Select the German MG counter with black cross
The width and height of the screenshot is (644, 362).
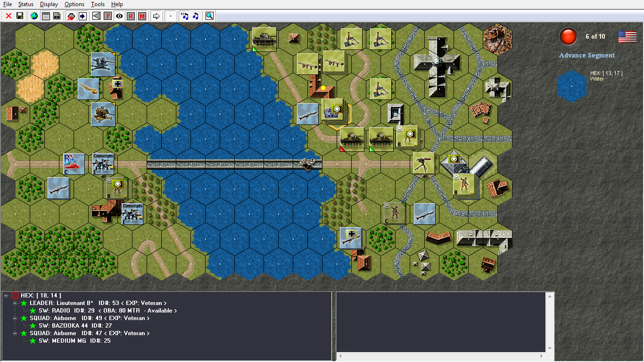tap(351, 239)
